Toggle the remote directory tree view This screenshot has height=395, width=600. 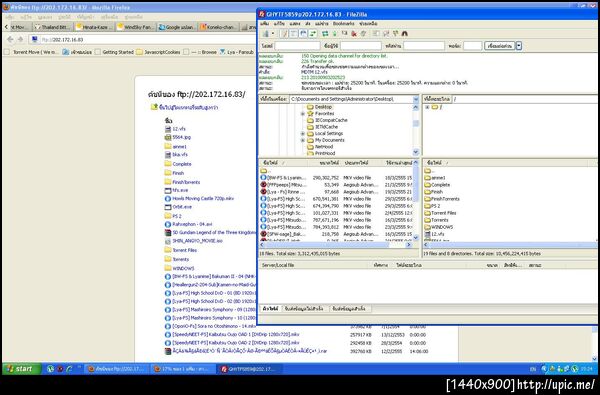point(303,34)
